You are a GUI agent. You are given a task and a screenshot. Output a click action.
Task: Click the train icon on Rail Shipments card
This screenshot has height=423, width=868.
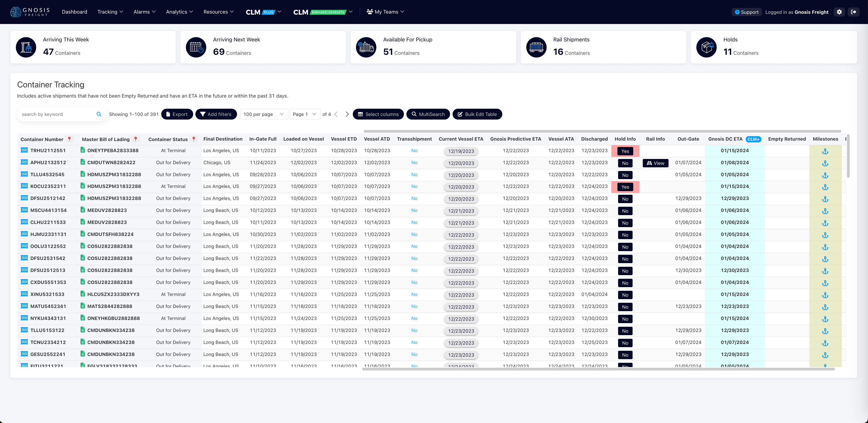tap(536, 47)
